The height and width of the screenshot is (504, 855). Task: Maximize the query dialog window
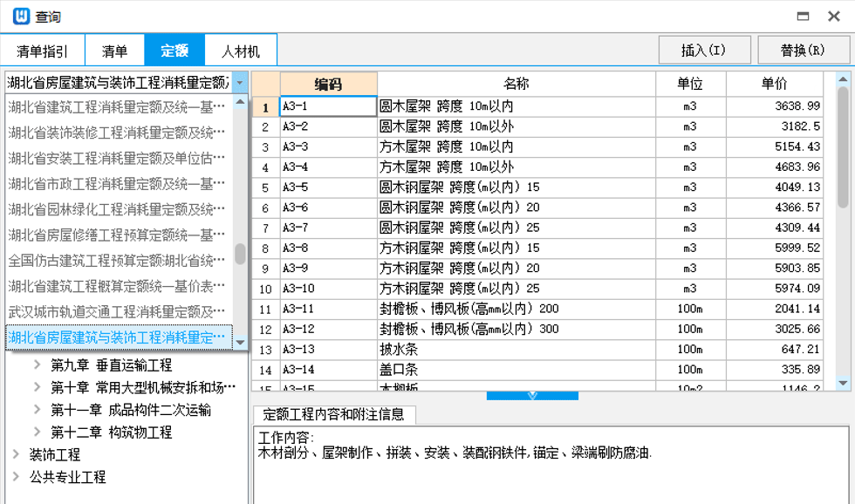804,17
